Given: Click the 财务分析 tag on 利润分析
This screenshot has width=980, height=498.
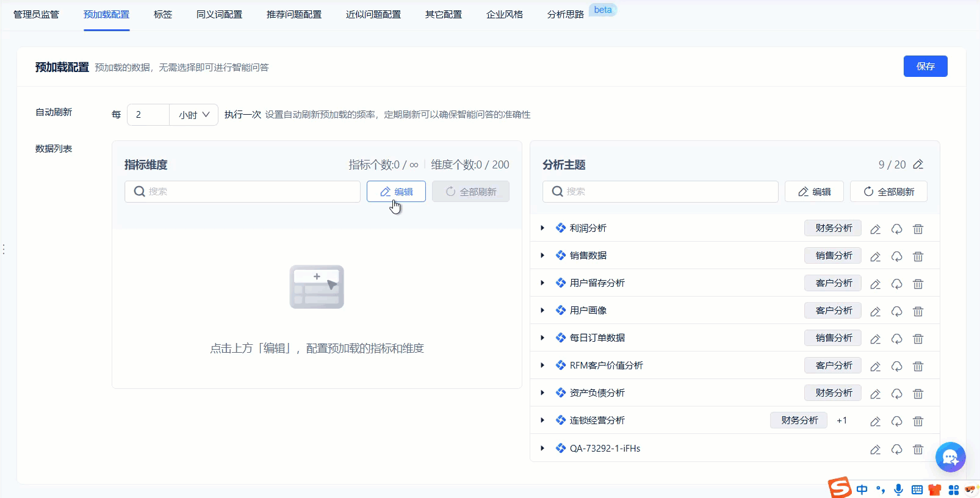Looking at the screenshot, I should [x=833, y=228].
